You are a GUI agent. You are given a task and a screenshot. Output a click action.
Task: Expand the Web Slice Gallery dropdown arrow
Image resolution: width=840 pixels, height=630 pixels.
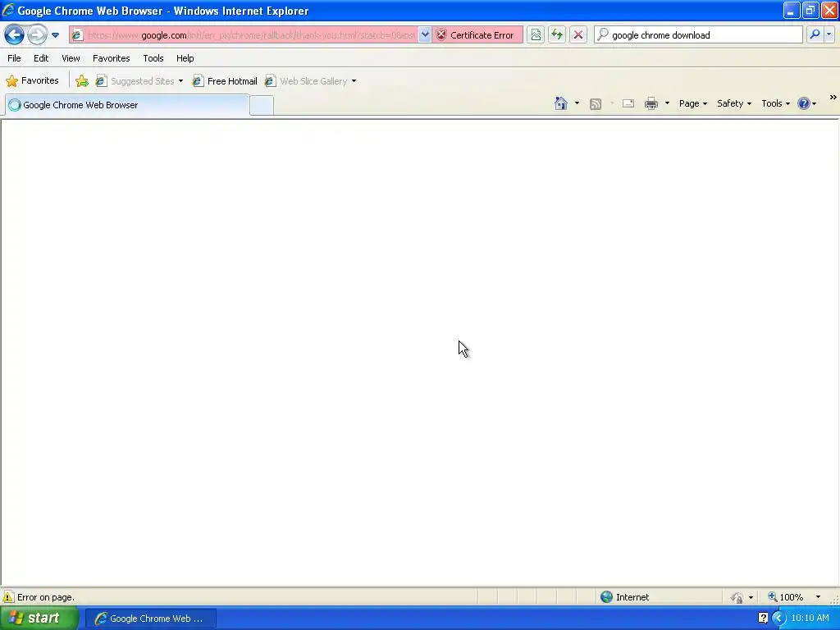coord(354,81)
